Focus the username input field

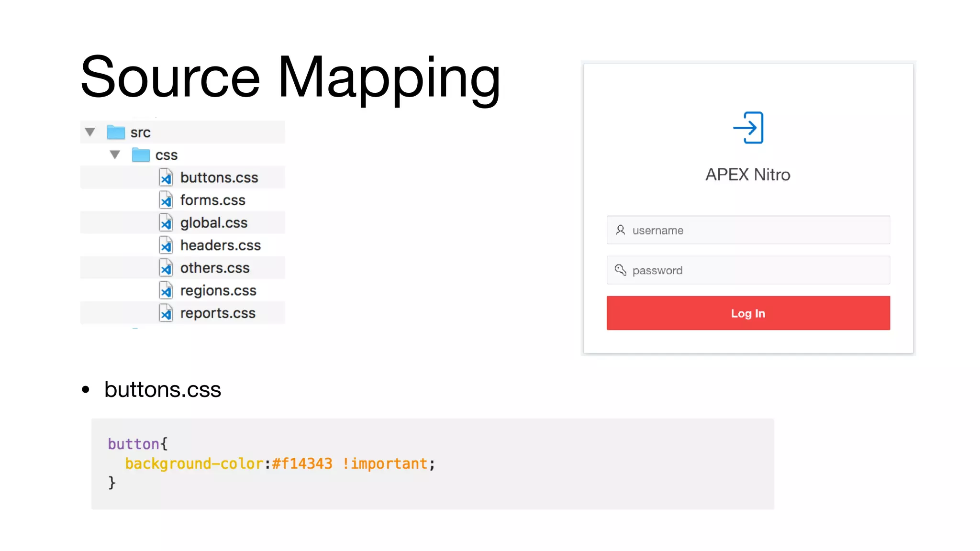(748, 230)
